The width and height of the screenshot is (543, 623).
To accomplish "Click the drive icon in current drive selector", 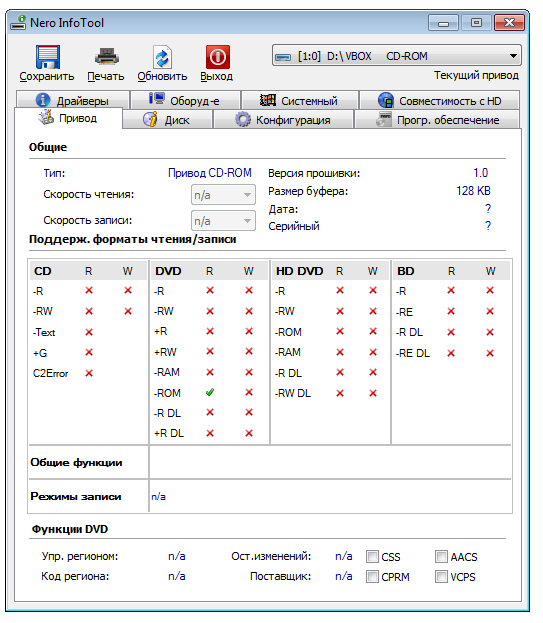I will [283, 57].
